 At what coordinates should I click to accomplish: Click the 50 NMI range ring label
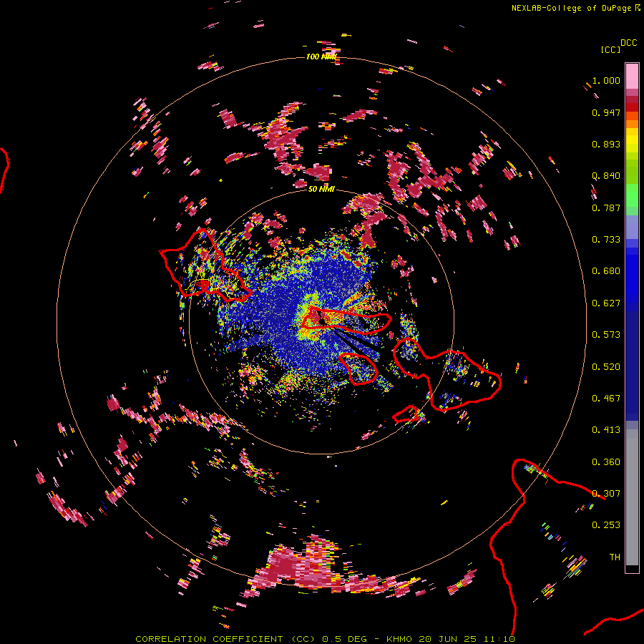click(x=321, y=190)
